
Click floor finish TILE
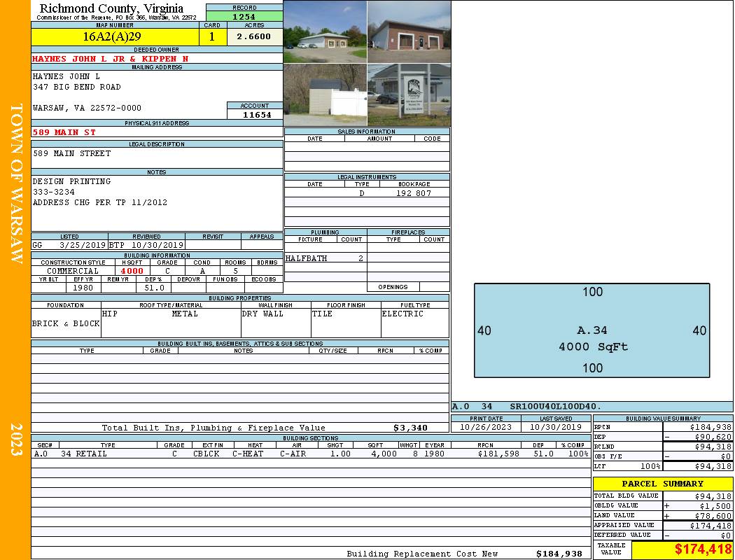322,314
